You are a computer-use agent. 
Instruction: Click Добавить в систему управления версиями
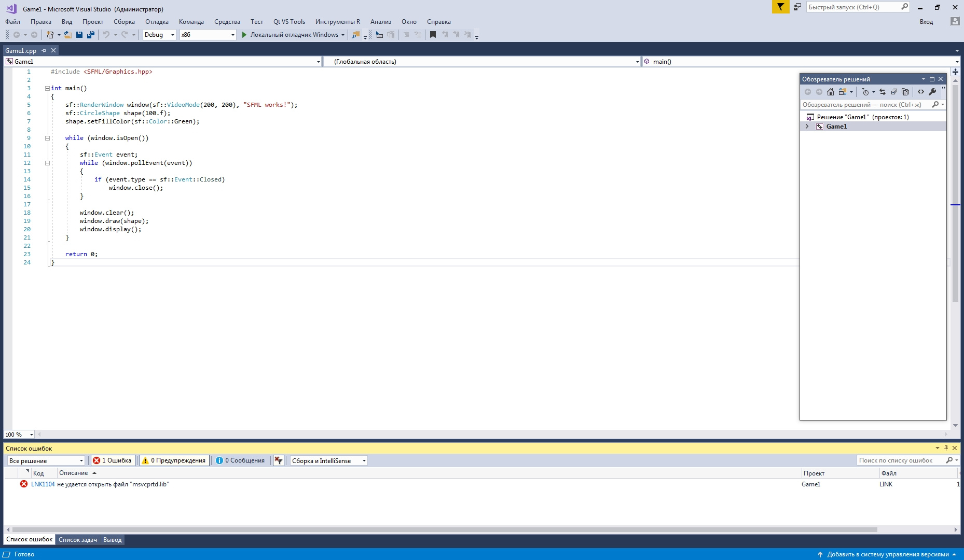coord(888,554)
